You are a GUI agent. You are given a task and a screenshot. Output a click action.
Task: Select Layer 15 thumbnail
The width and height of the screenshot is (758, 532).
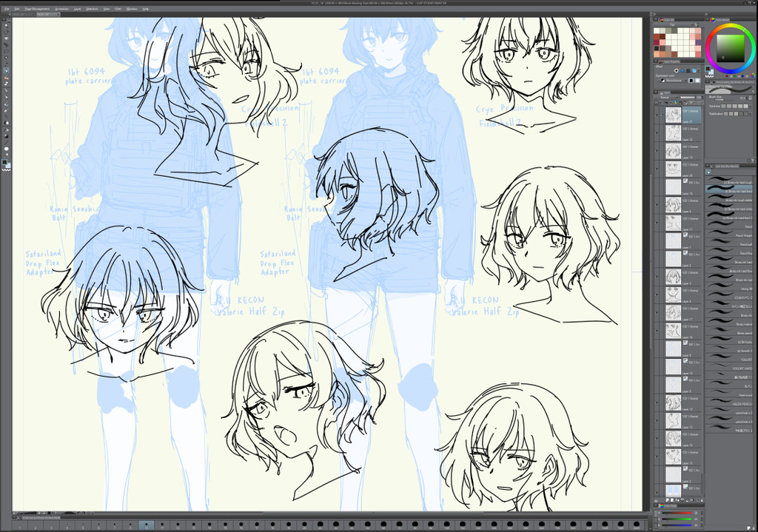pyautogui.click(x=674, y=457)
